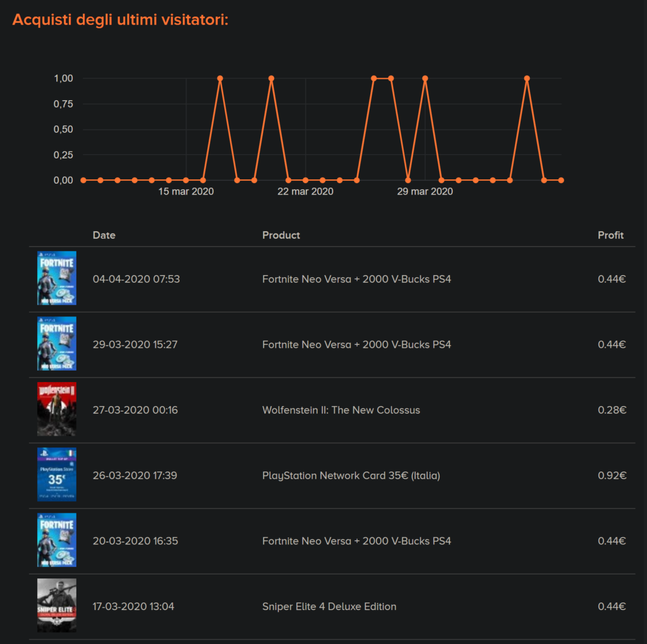This screenshot has width=647, height=644.
Task: Click date 04-04-2020 07:53
Action: pyautogui.click(x=136, y=279)
